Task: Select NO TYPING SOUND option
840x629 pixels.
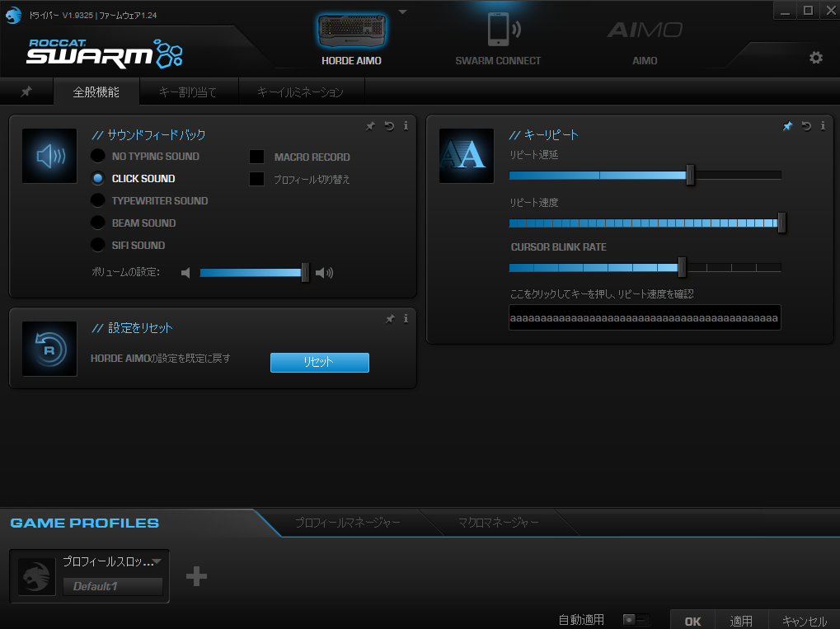Action: point(97,156)
